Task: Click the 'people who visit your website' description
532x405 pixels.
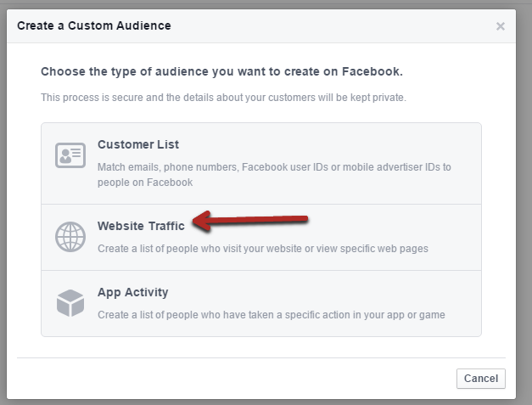Action: pyautogui.click(x=262, y=249)
